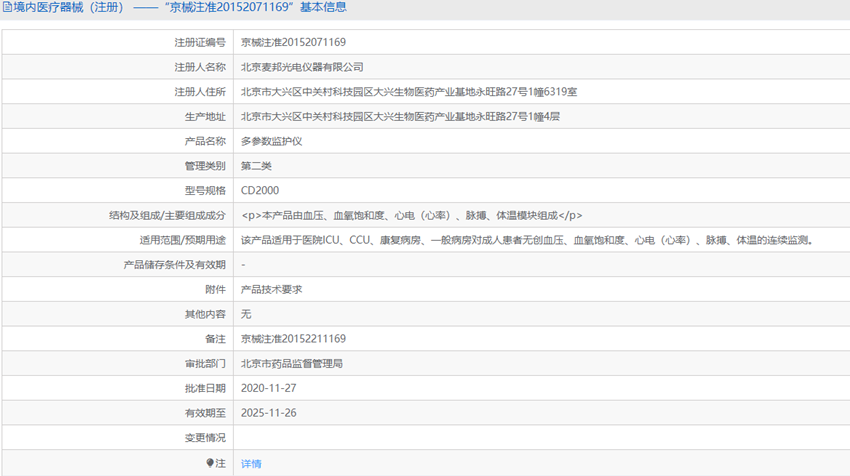Select registration number 京械注准20152071169 value
The image size is (850, 476).
293,42
